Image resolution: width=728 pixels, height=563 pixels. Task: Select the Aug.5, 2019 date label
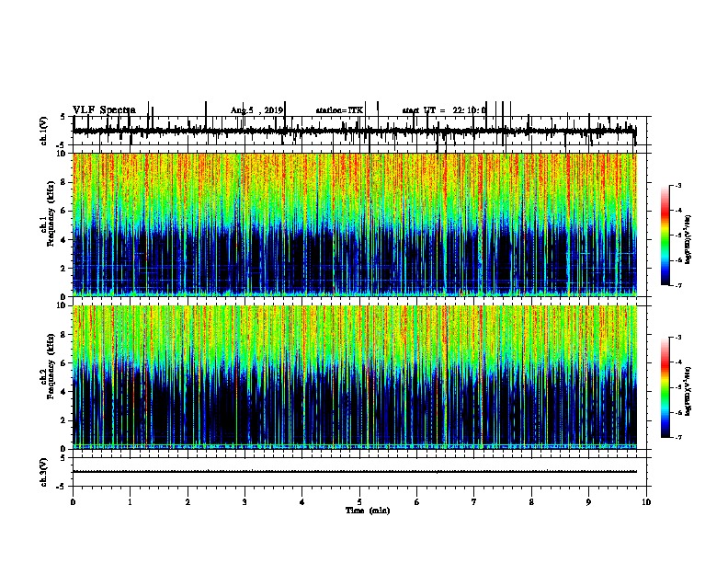pyautogui.click(x=256, y=110)
